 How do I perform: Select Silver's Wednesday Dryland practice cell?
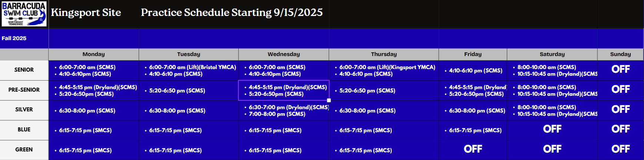(283, 111)
